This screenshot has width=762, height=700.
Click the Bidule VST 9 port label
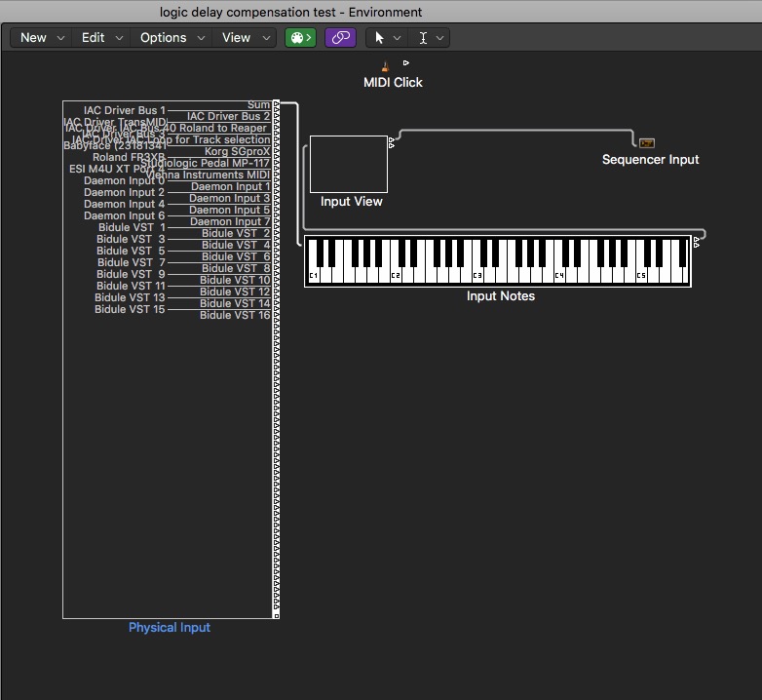131,274
